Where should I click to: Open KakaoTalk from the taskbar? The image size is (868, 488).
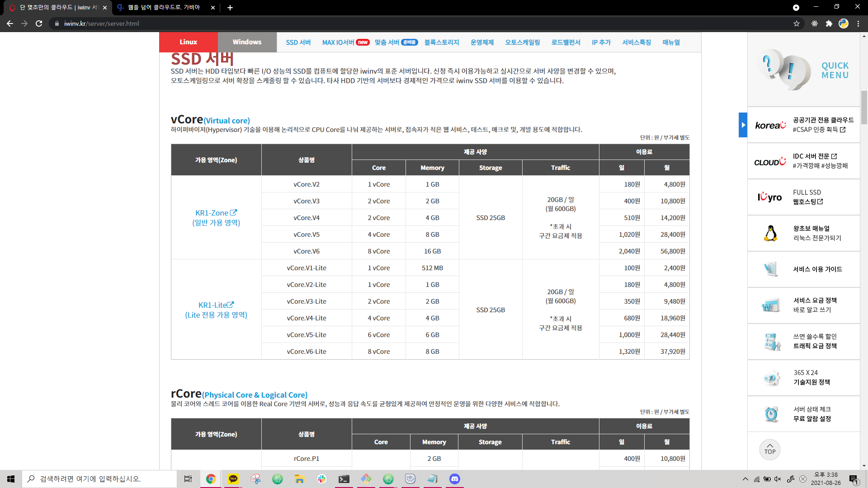tap(233, 479)
